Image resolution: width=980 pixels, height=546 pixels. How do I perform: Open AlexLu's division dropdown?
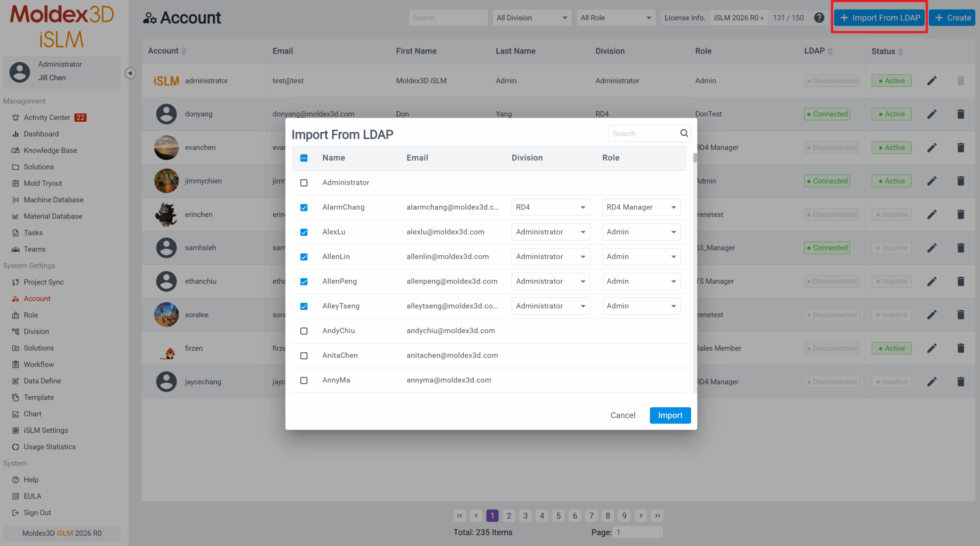point(550,232)
